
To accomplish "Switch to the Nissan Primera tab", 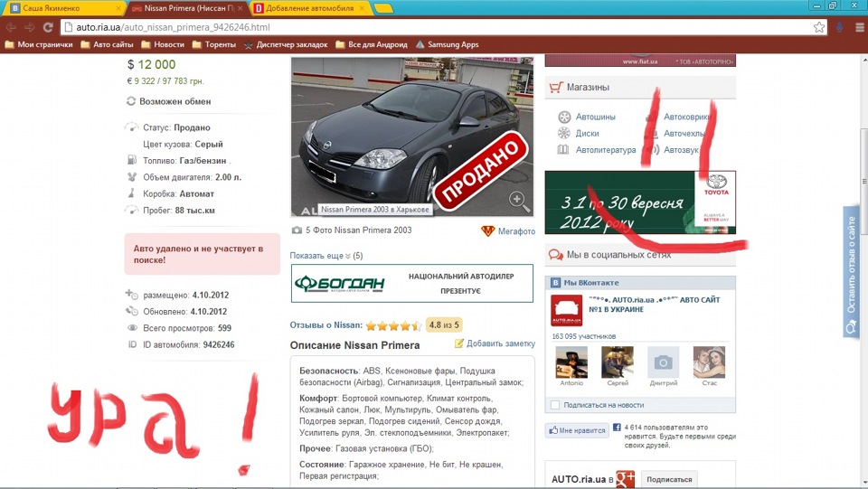I will pos(186,8).
